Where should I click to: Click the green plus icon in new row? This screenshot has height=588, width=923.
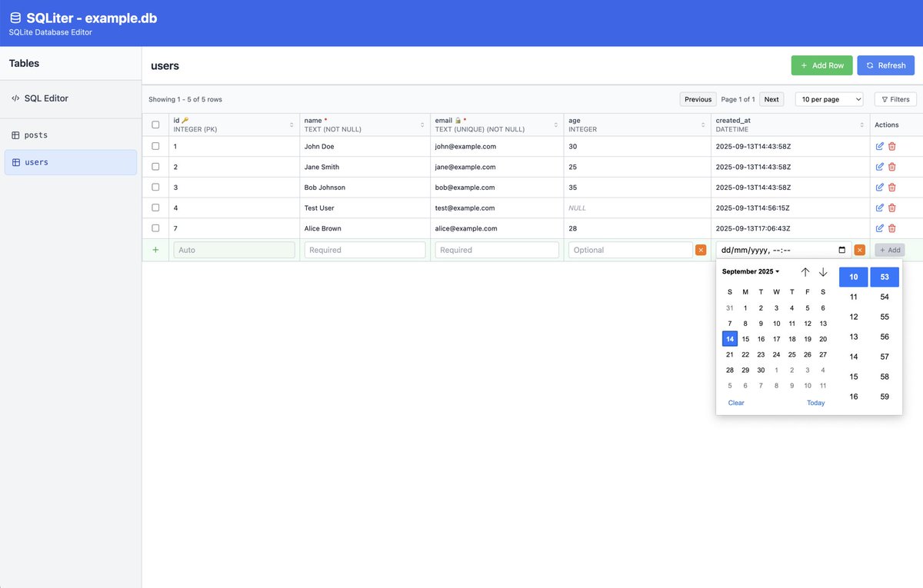click(x=155, y=250)
